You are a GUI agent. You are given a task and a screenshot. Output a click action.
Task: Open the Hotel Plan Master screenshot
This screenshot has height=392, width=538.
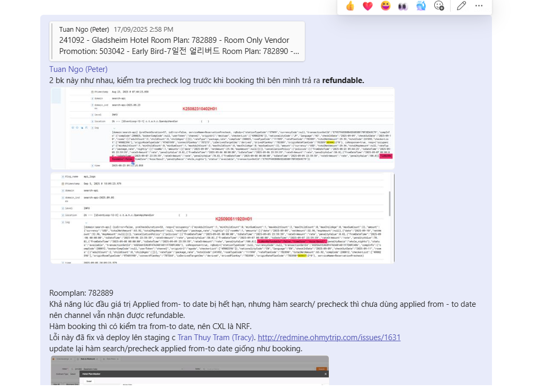(190, 370)
